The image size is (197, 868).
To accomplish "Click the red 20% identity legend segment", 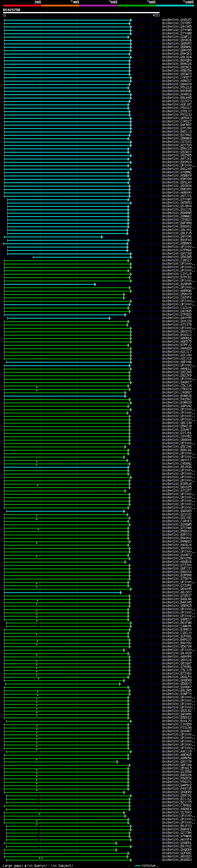I will [x=22, y=6].
